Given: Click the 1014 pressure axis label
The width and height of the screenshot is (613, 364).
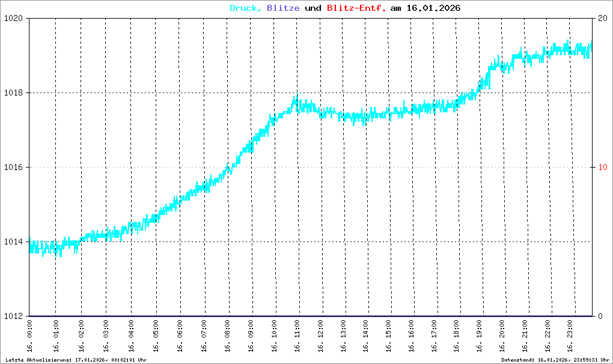Looking at the screenshot, I should [x=12, y=241].
